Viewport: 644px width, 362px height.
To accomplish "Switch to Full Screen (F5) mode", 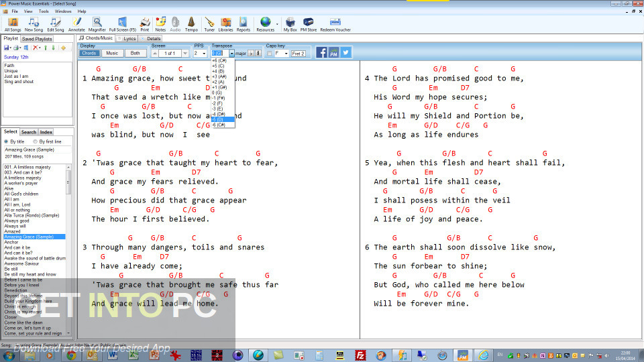I will point(122,25).
